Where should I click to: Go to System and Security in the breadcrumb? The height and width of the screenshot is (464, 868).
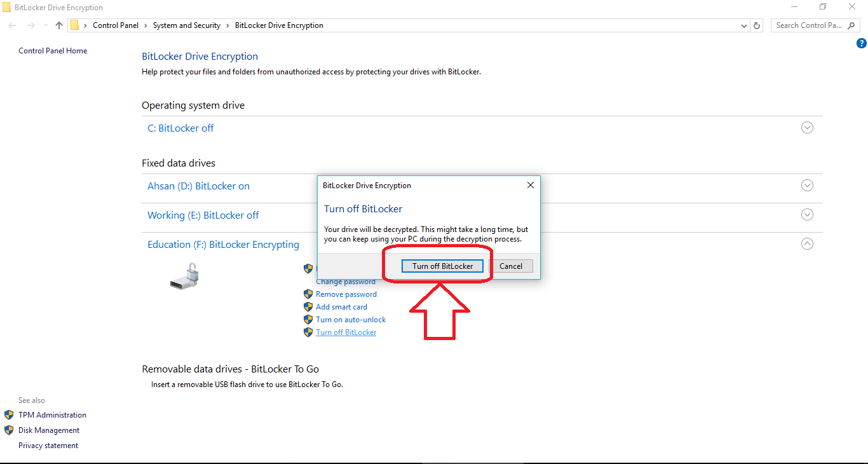tap(187, 25)
